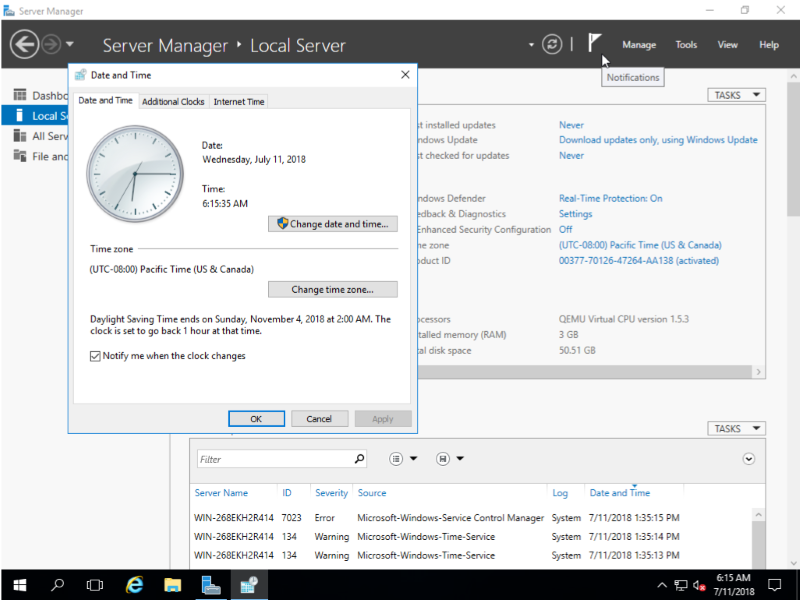Click the All Servers sidebar icon
This screenshot has height=600, width=800.
click(20, 136)
